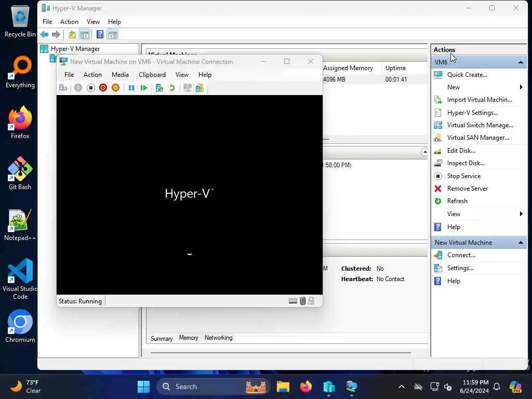Open the Clipboard menu
Image resolution: width=532 pixels, height=399 pixels.
pyautogui.click(x=152, y=75)
